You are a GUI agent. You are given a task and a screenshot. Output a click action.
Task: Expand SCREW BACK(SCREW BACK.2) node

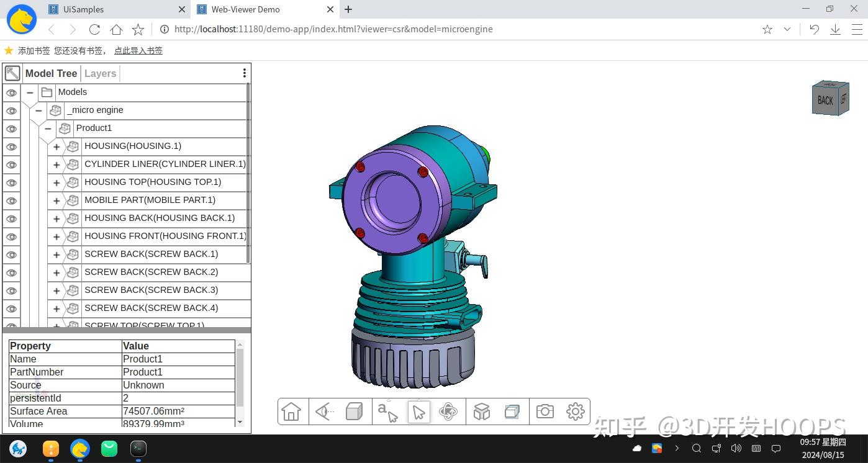(x=57, y=273)
